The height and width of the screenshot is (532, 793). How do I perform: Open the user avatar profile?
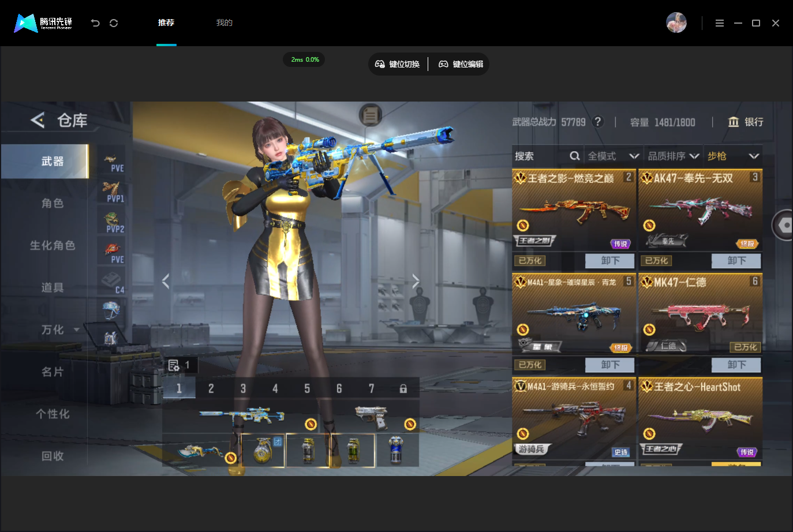tap(676, 23)
